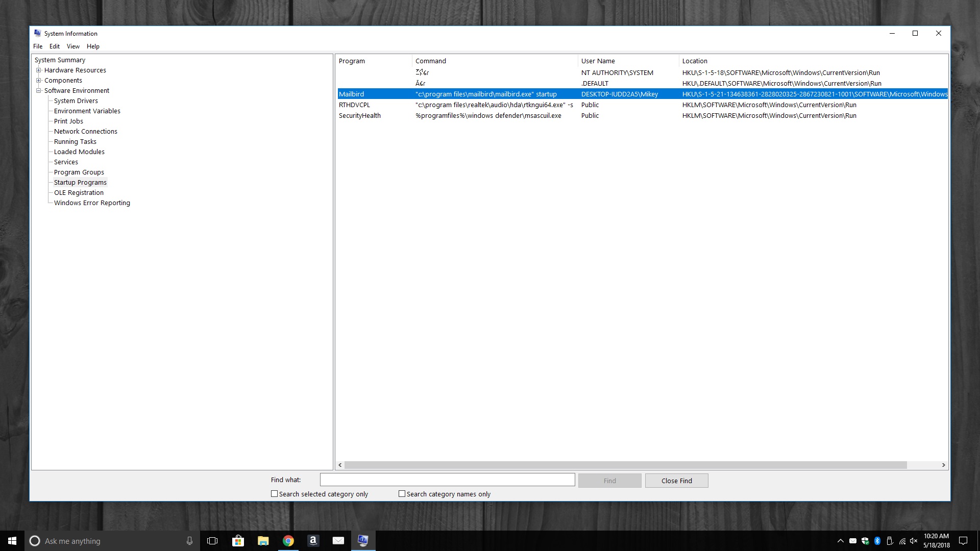This screenshot has height=551, width=980.
Task: Expand the Hardware Resources node
Action: pos(38,70)
